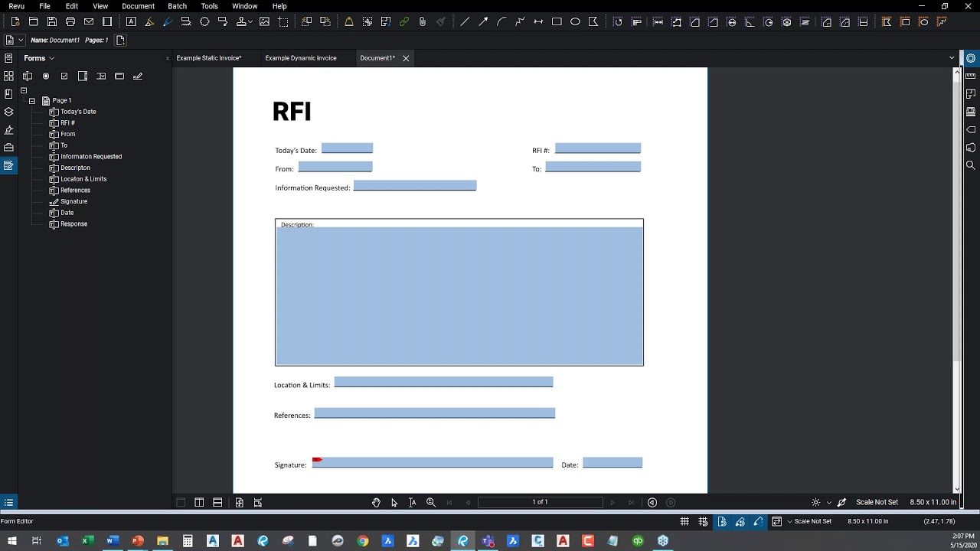Screen dimensions: 980x551
Task: Select the Rectangle shape tool
Action: 557,22
